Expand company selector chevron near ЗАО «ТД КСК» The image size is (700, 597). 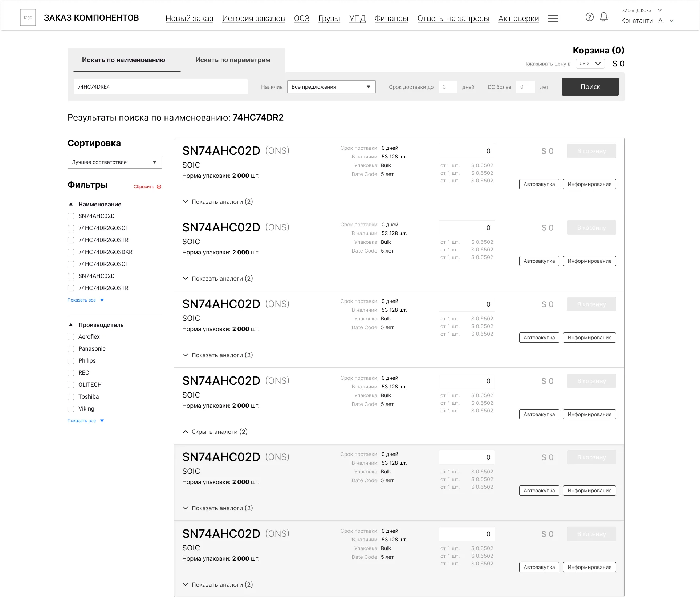click(x=660, y=10)
